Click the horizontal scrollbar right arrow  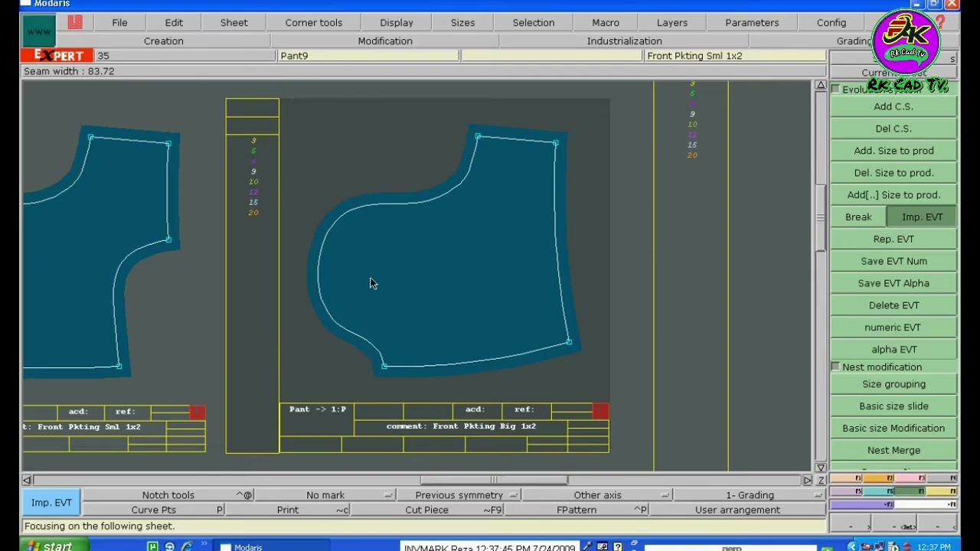tap(807, 480)
